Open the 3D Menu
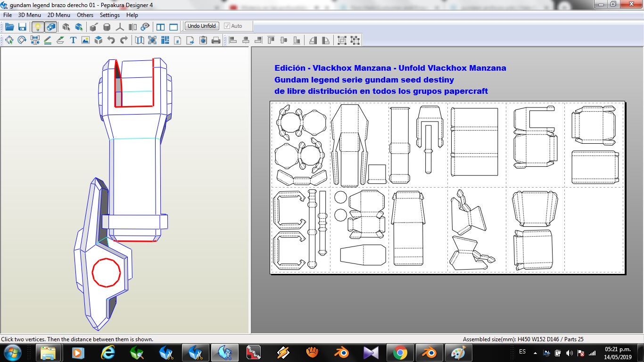The width and height of the screenshot is (644, 362). click(x=30, y=15)
